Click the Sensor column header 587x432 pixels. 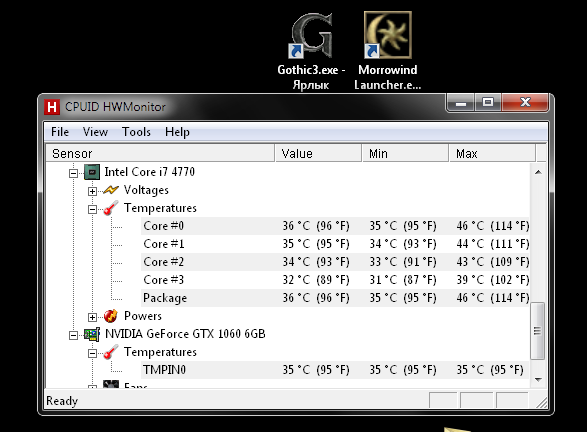(x=160, y=153)
